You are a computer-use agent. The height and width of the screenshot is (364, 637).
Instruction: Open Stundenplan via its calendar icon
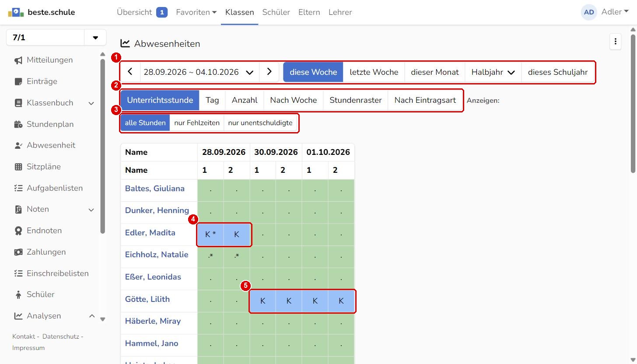click(18, 125)
